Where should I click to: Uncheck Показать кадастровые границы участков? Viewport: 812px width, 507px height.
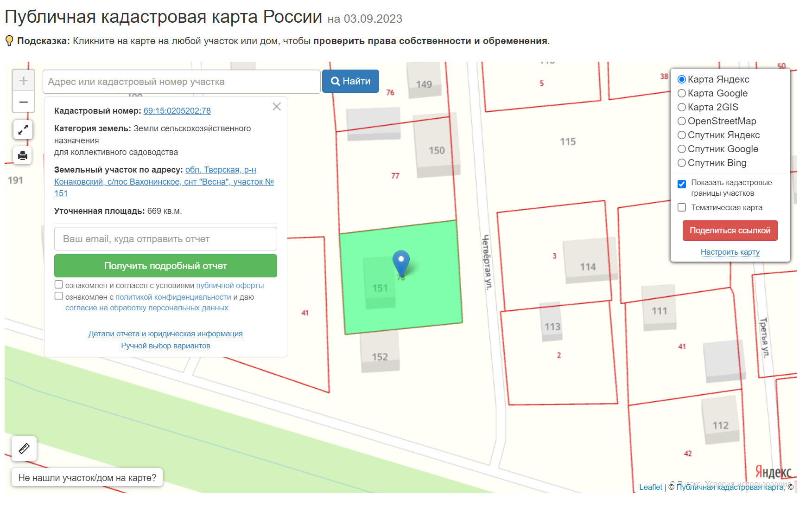tap(682, 184)
